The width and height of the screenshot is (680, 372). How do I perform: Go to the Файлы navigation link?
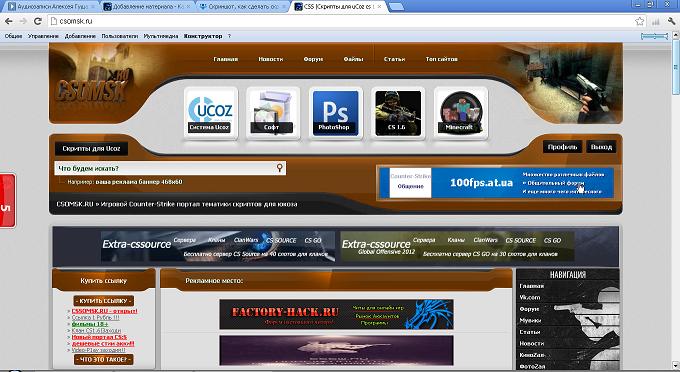point(353,59)
